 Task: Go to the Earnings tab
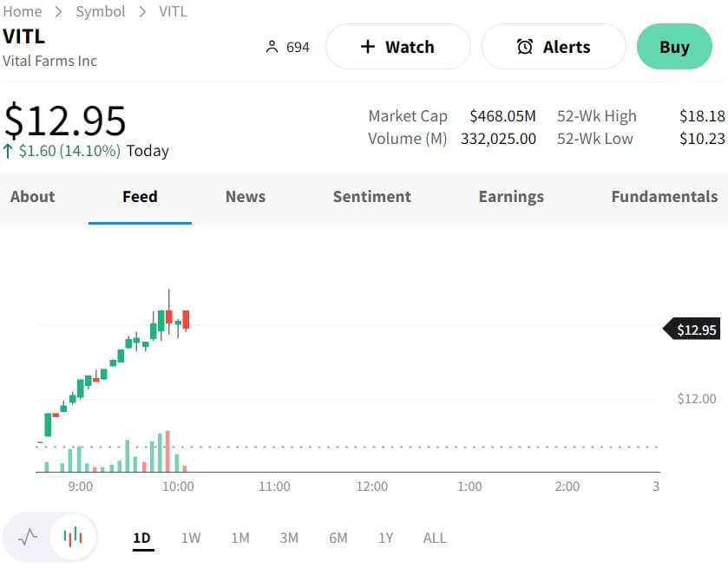coord(511,197)
